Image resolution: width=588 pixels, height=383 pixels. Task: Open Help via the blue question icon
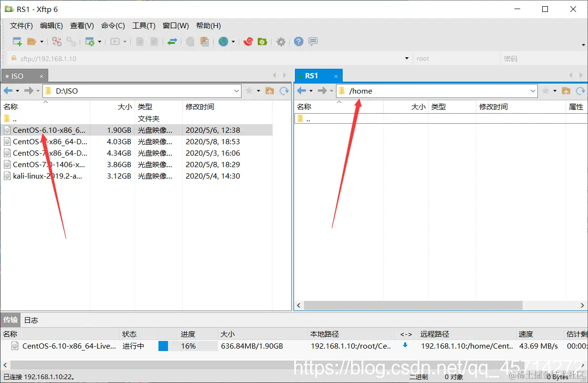tap(299, 42)
